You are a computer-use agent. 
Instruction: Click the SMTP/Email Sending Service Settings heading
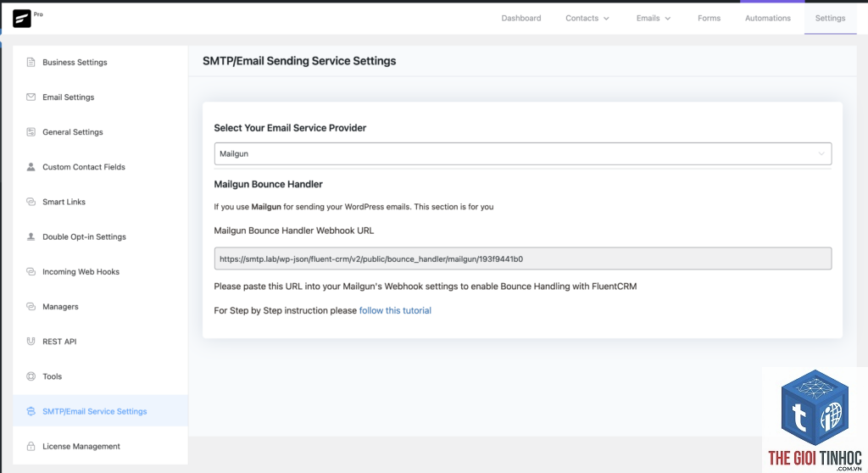pyautogui.click(x=299, y=61)
